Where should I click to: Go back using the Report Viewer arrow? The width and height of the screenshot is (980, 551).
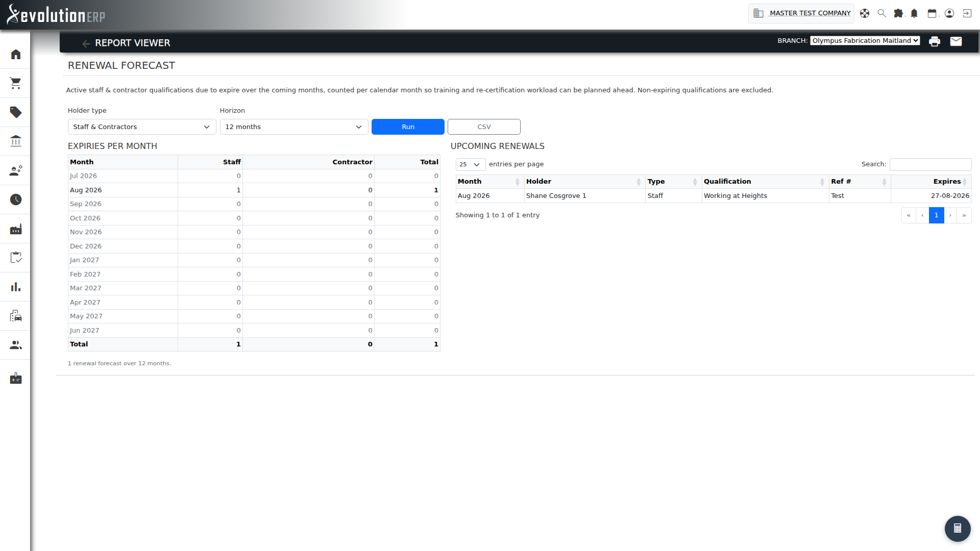[86, 43]
